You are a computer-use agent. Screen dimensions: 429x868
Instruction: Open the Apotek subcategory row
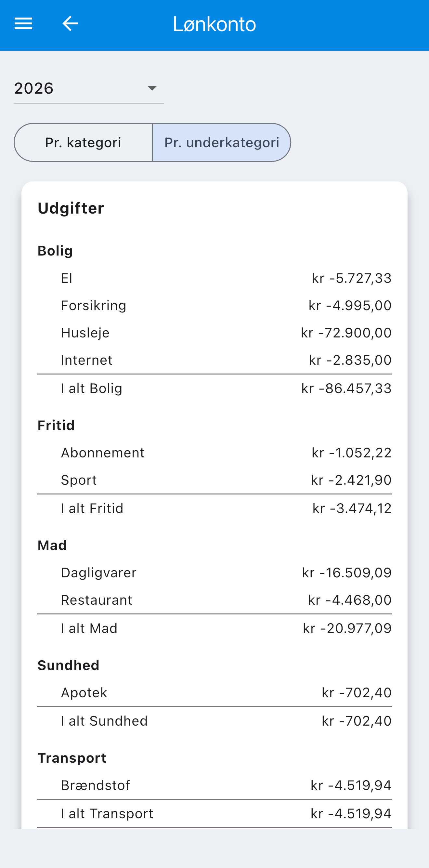(214, 693)
